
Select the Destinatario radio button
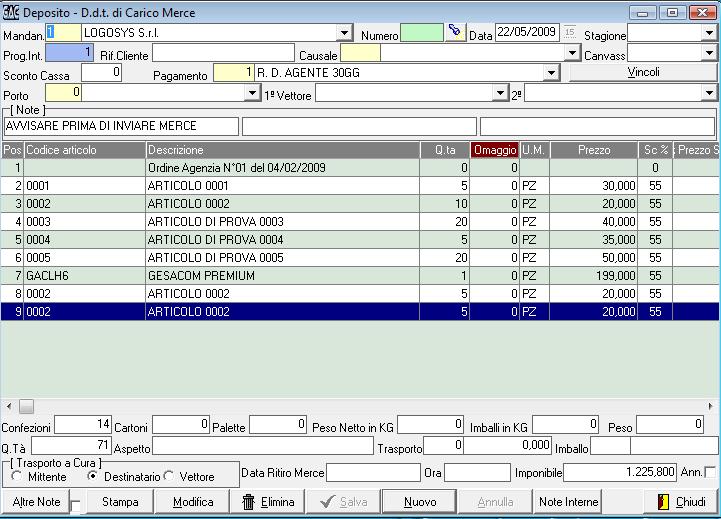[92, 476]
